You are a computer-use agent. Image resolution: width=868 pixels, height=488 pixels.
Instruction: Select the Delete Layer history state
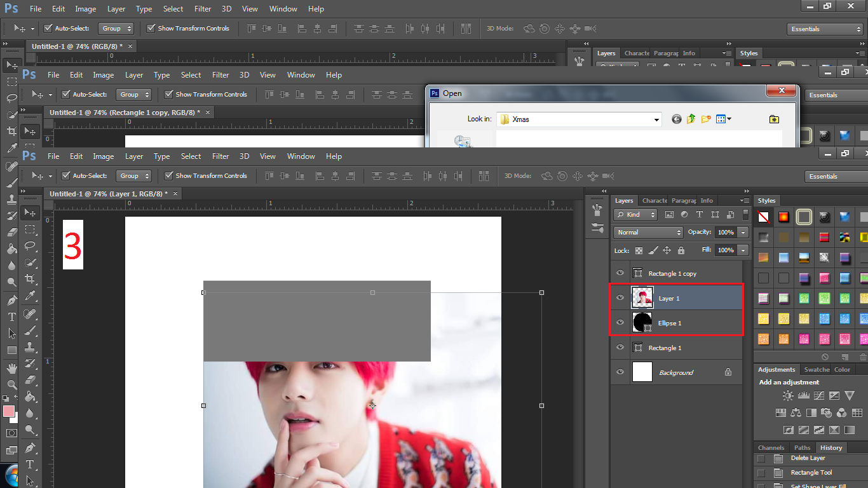pos(811,458)
